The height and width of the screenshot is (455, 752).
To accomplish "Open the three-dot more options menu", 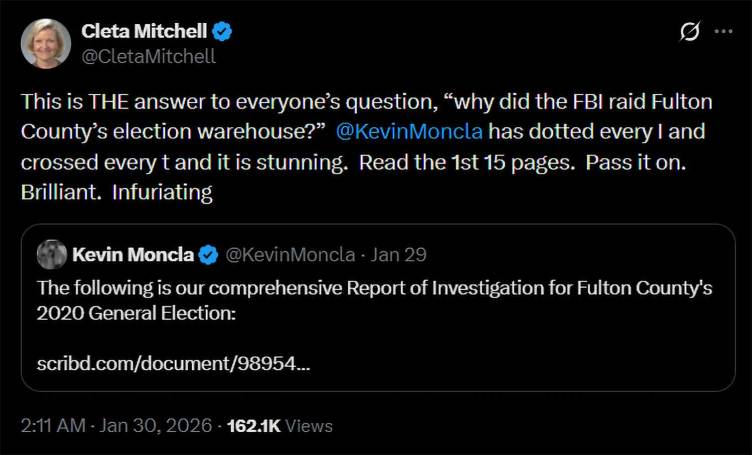I will click(723, 32).
